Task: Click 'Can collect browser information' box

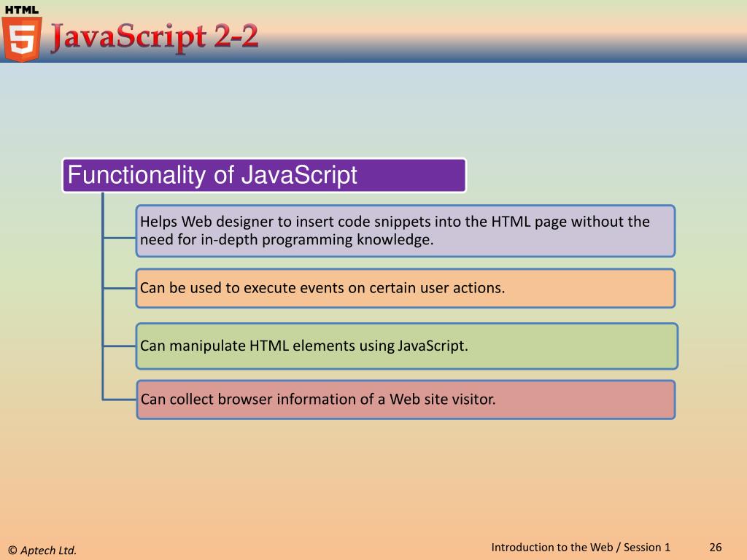Action: coord(406,400)
